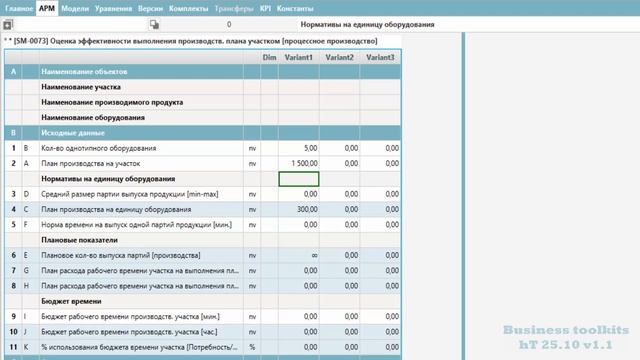Open the Комплекты tab
This screenshot has width=640, height=360.
[x=189, y=8]
